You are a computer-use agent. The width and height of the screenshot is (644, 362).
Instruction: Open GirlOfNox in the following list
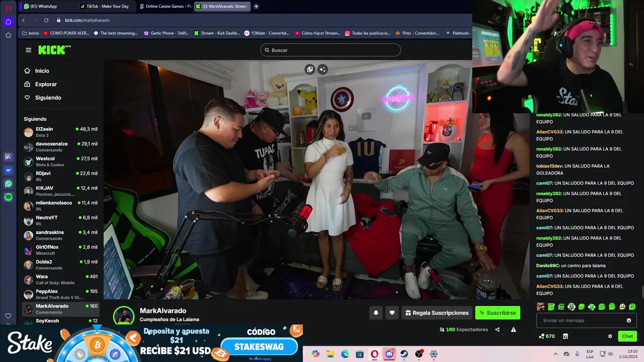point(60,250)
